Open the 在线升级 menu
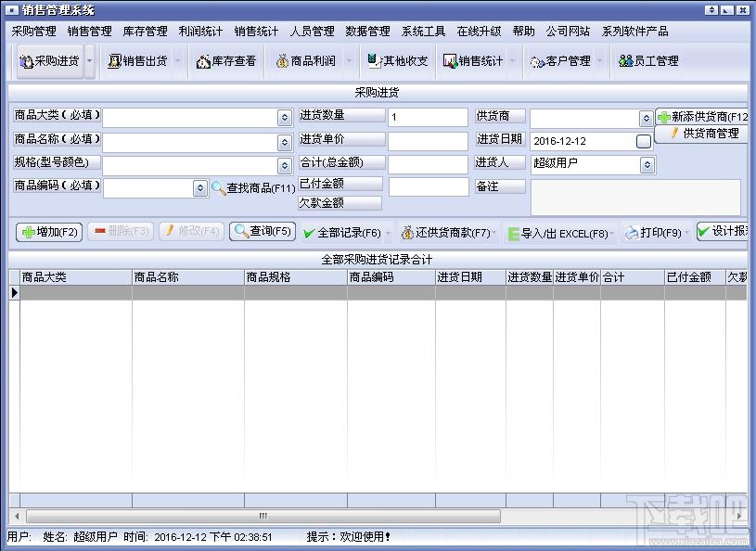 (480, 32)
